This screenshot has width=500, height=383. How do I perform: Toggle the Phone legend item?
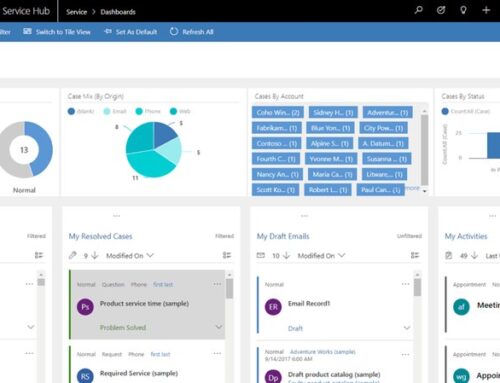(148, 111)
